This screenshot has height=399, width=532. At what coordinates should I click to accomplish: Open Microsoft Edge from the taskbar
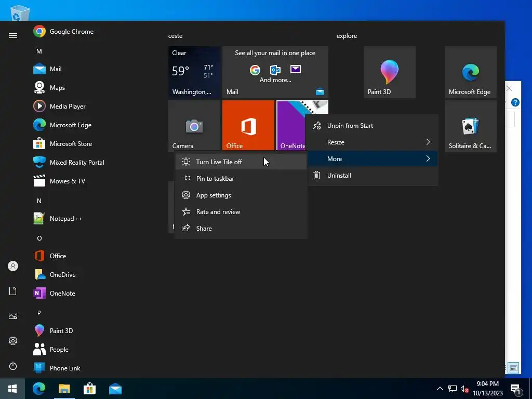pyautogui.click(x=39, y=389)
